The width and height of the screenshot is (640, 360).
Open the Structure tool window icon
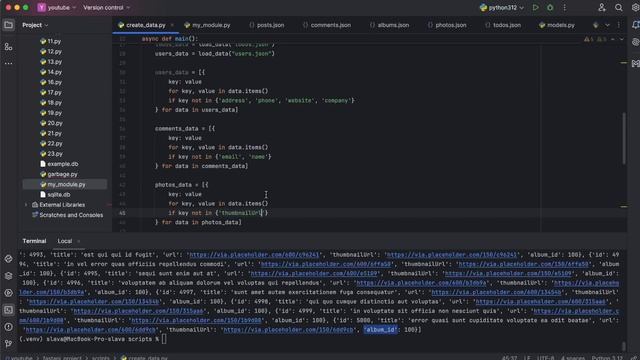[x=8, y=47]
